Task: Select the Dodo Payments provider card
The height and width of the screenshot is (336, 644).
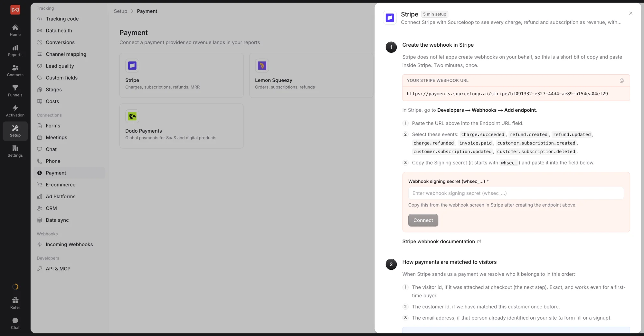Action: click(x=181, y=126)
